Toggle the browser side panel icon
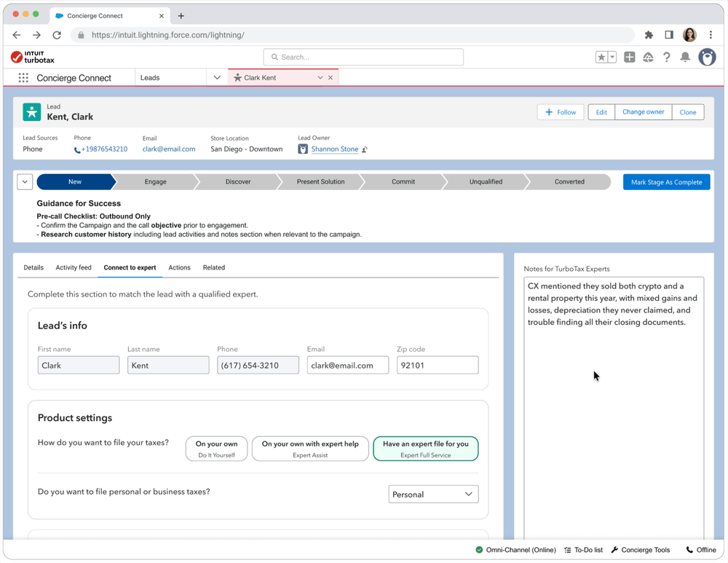This screenshot has width=728, height=563. coord(669,35)
